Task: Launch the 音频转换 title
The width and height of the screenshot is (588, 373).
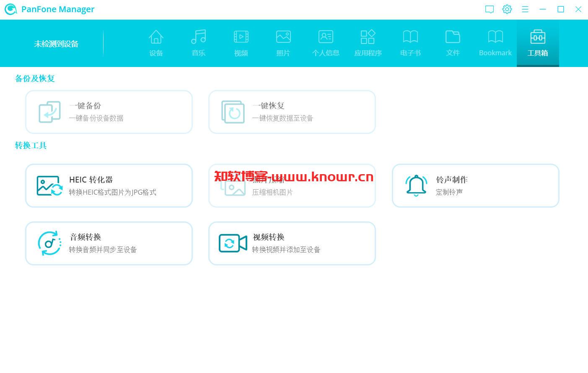Action: 85,237
